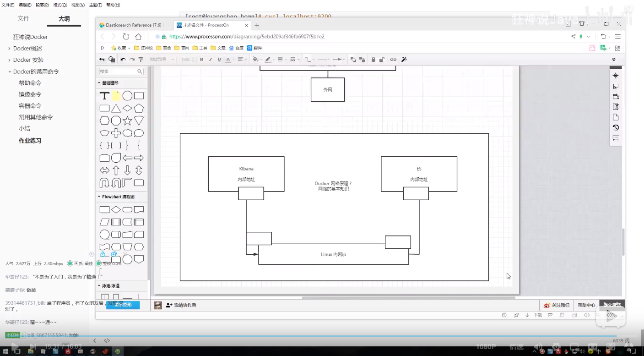Select the Text T shape
The image size is (644, 356).
coord(104,96)
